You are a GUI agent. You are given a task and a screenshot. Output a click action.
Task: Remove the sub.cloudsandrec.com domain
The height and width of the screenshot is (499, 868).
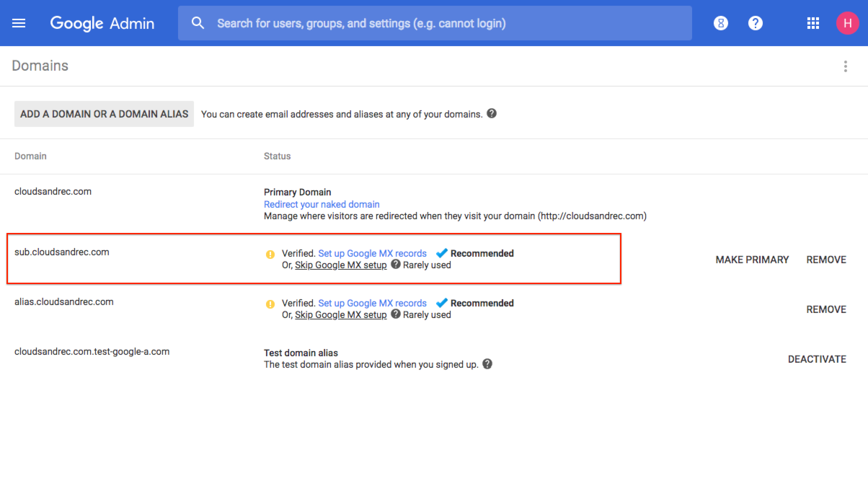pyautogui.click(x=826, y=260)
